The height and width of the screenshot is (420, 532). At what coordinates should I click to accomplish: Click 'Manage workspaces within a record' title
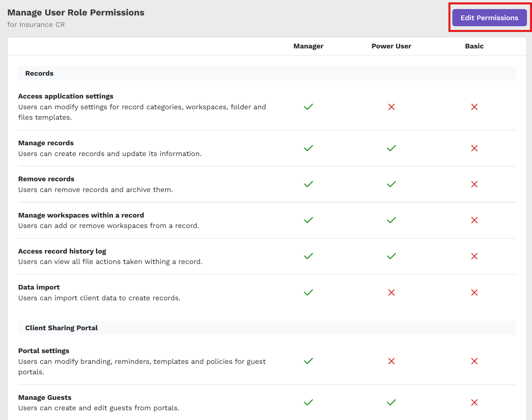[x=81, y=215]
